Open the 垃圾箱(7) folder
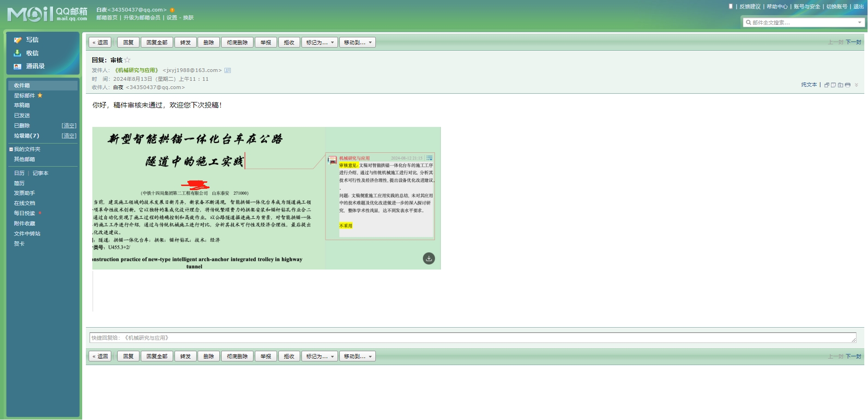868x420 pixels. [26, 136]
